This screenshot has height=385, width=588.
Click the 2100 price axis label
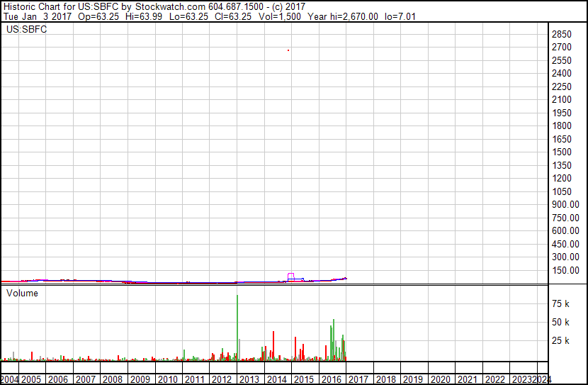pyautogui.click(x=561, y=100)
